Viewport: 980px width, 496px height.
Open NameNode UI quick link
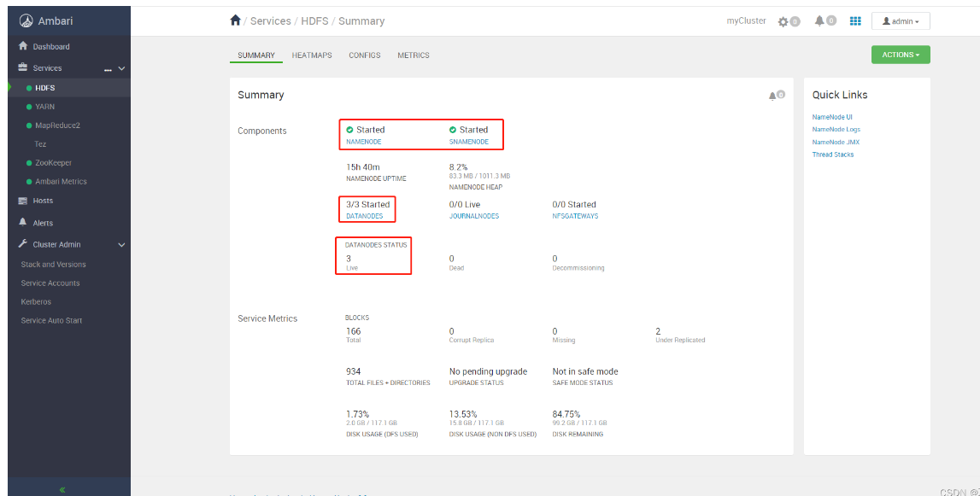coord(832,117)
